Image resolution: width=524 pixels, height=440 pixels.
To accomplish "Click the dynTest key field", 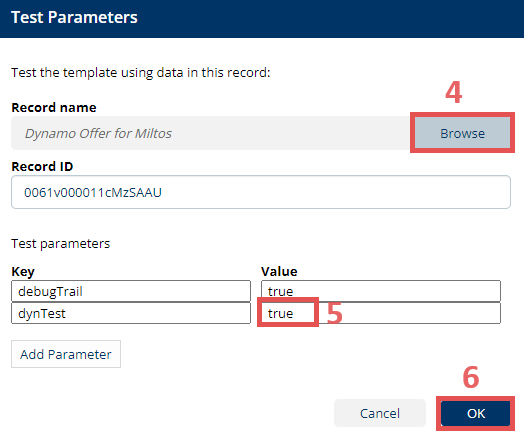I will 131,313.
